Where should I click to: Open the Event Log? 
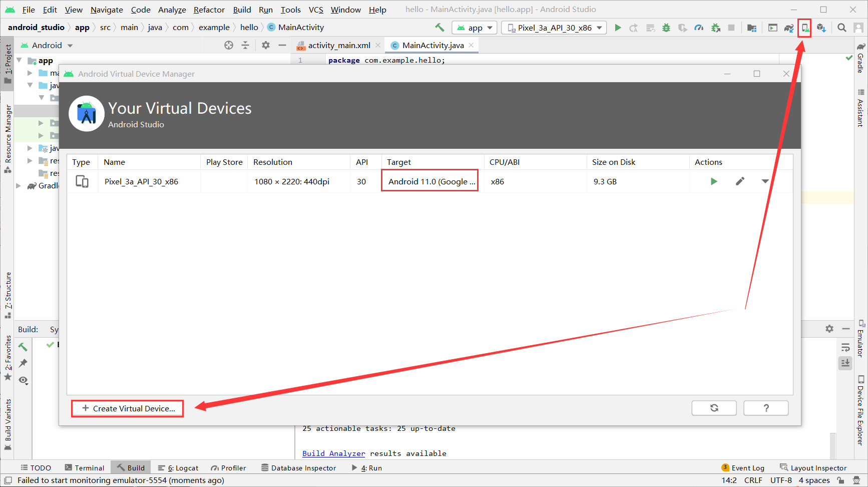[x=743, y=467]
